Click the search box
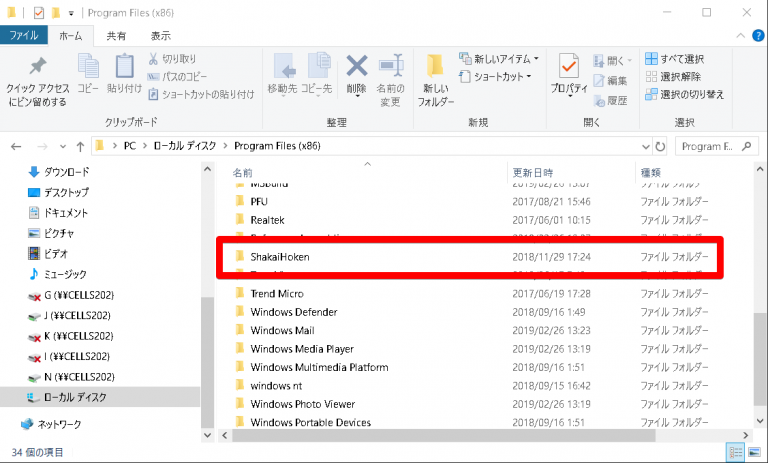The height and width of the screenshot is (463, 768). pos(716,146)
